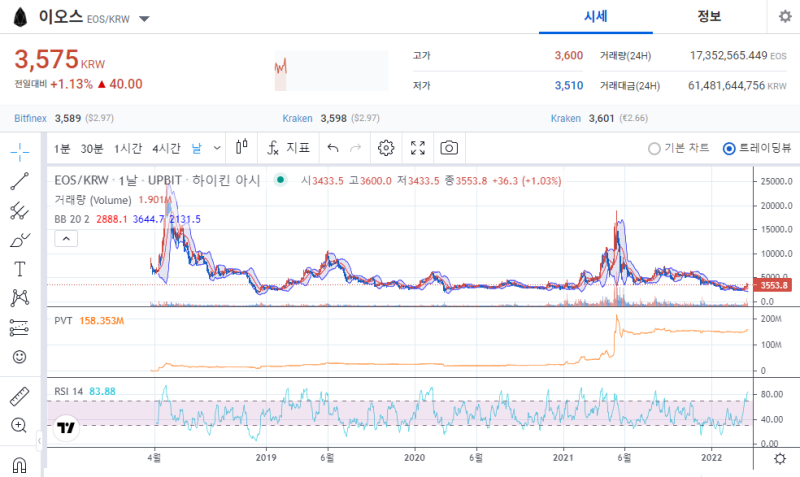Click the TradingView logo badge
This screenshot has width=800, height=477.
[66, 428]
